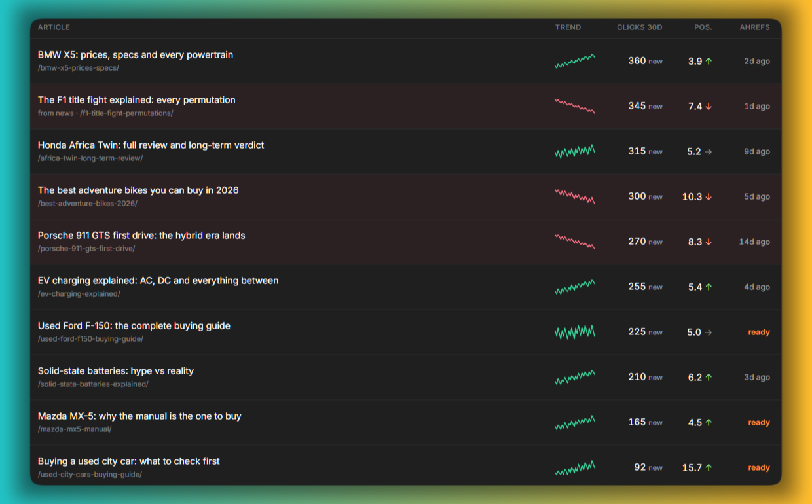Open the F1 title fight explained article
812x504 pixels.
(137, 100)
